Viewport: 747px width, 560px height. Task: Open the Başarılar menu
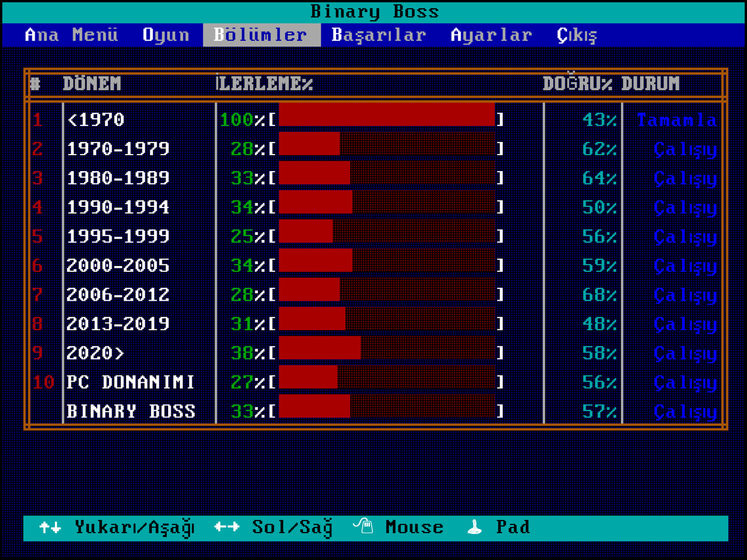click(x=379, y=35)
